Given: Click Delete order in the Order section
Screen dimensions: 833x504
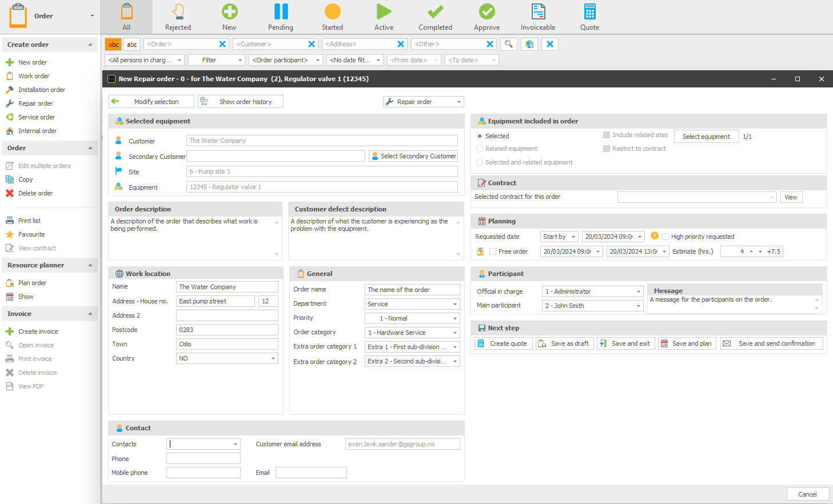Looking at the screenshot, I should point(35,193).
